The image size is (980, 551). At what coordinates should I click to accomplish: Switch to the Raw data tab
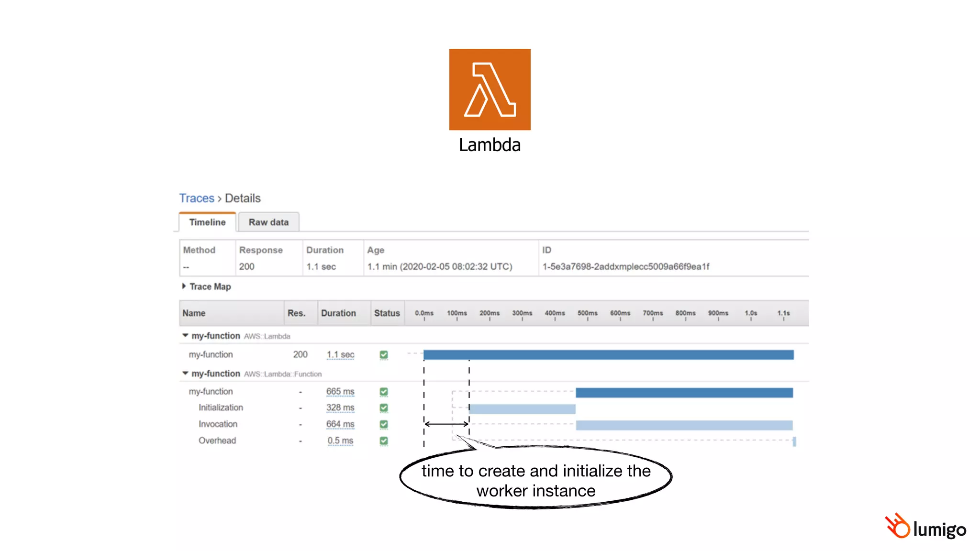coord(268,222)
